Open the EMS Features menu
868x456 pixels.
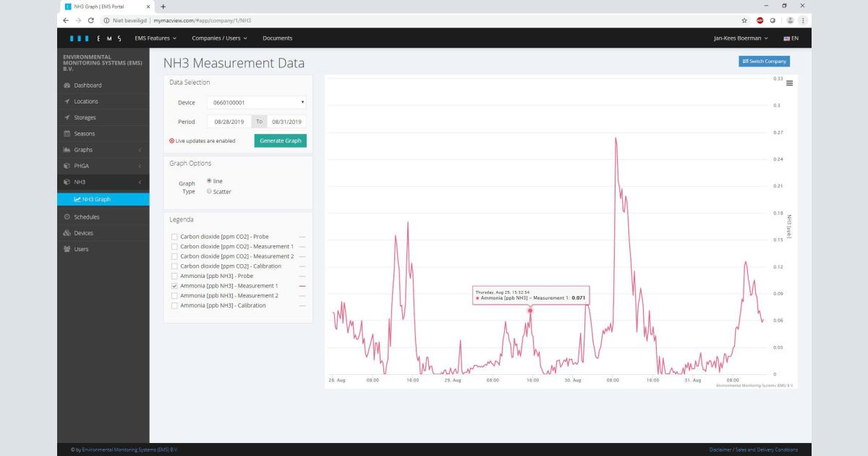click(154, 38)
